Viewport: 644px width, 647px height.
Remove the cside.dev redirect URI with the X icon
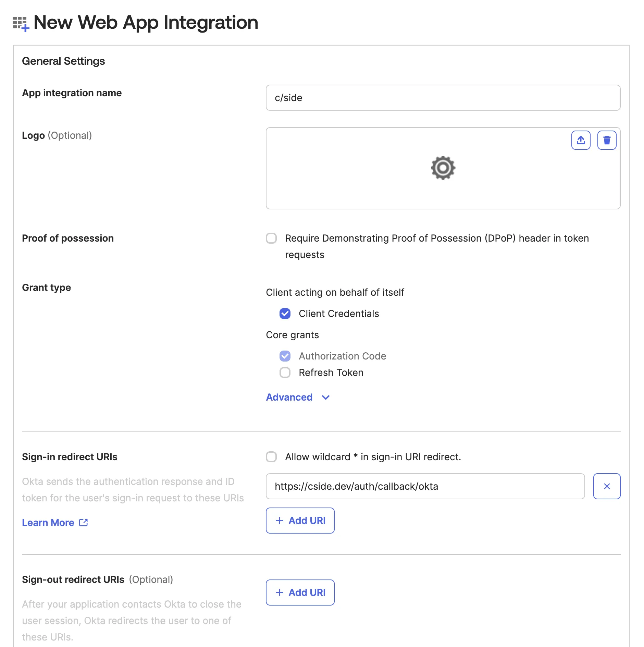click(x=607, y=486)
